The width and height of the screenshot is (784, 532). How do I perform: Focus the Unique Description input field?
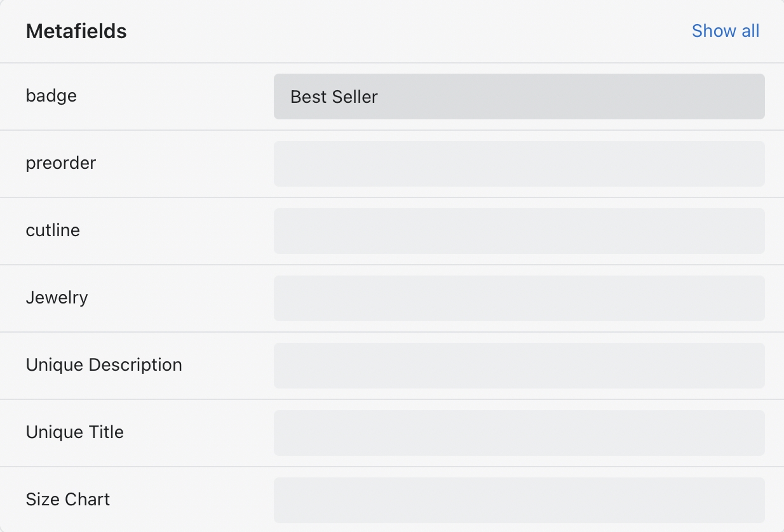(x=518, y=366)
